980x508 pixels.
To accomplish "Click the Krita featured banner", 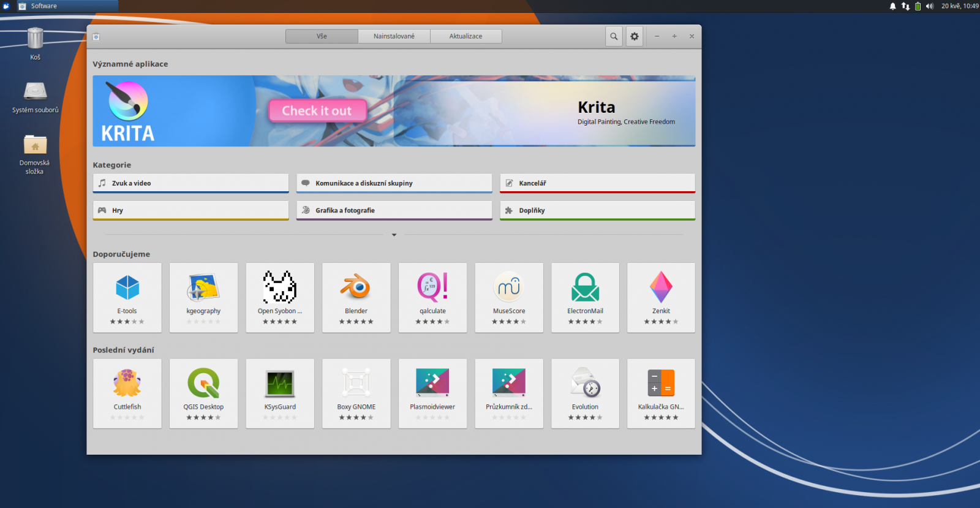I will [394, 111].
